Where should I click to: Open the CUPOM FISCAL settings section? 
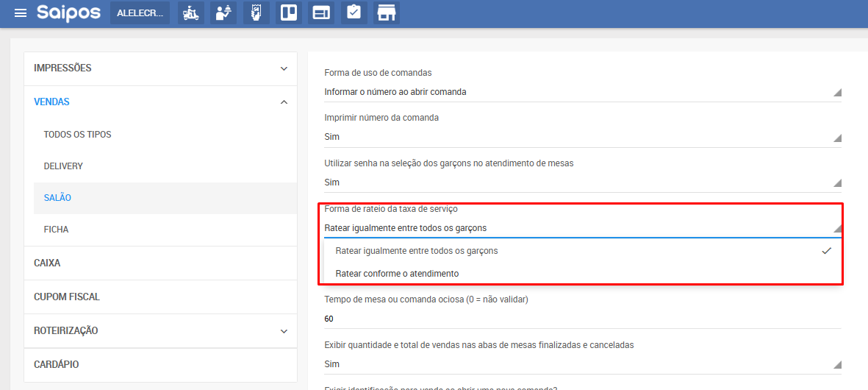[x=67, y=297]
